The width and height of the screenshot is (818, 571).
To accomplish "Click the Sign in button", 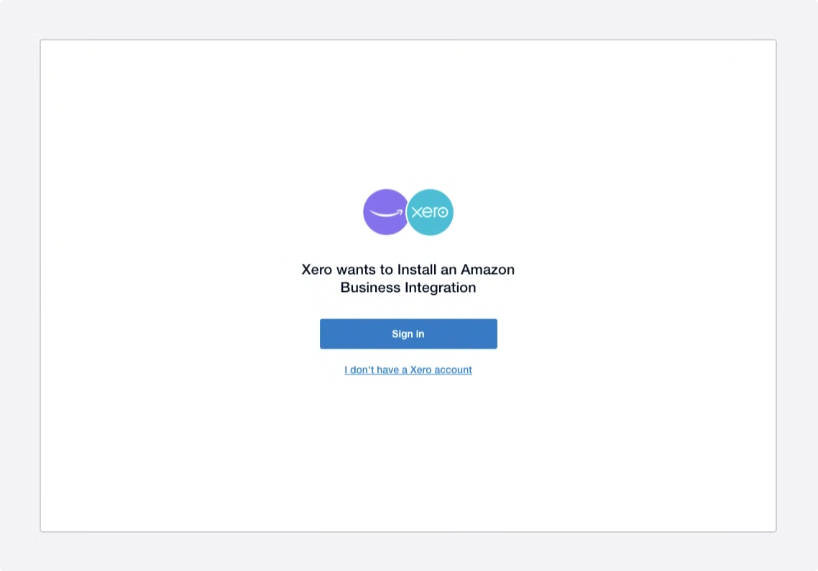I will point(408,334).
